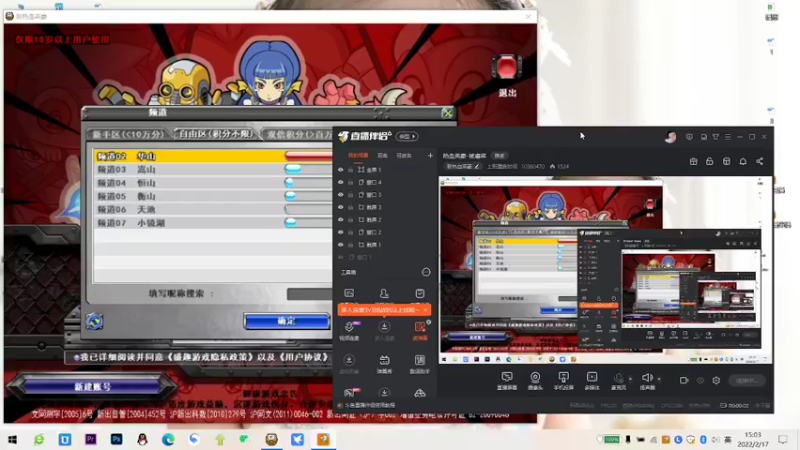The image size is (800, 450).
Task: Open phone screen mirroring (手机投屏)
Action: point(563,377)
